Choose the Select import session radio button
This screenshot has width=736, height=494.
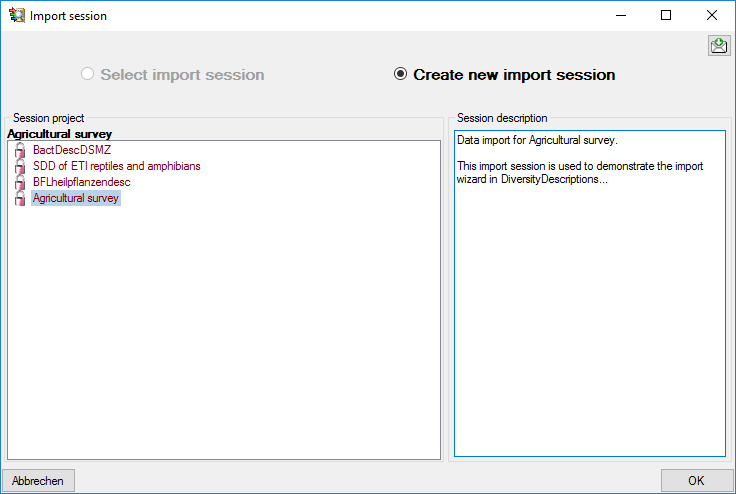[88, 74]
